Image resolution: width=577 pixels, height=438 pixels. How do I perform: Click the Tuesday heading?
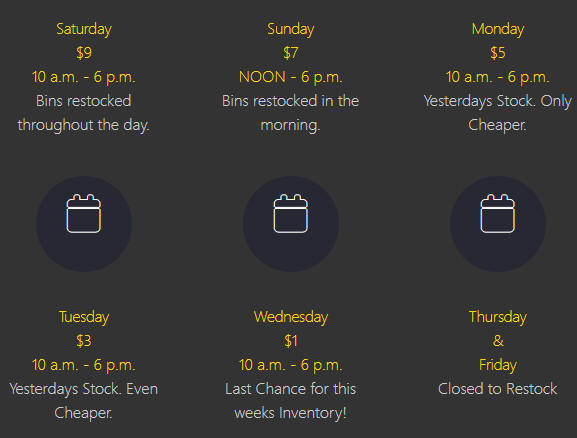84,317
